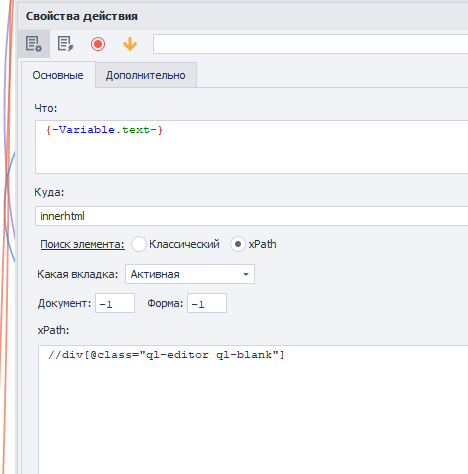
Task: Click the Свойства действия panel title
Action: [x=82, y=16]
